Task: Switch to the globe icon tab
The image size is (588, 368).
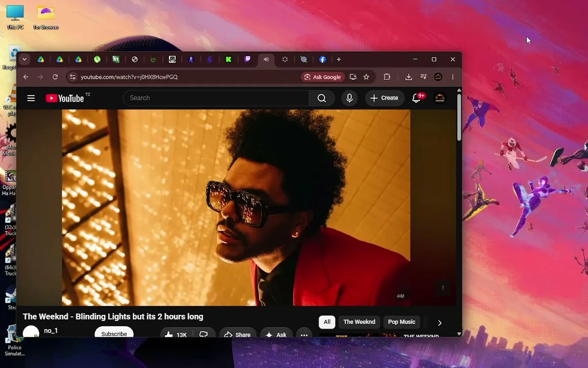Action: [x=135, y=59]
